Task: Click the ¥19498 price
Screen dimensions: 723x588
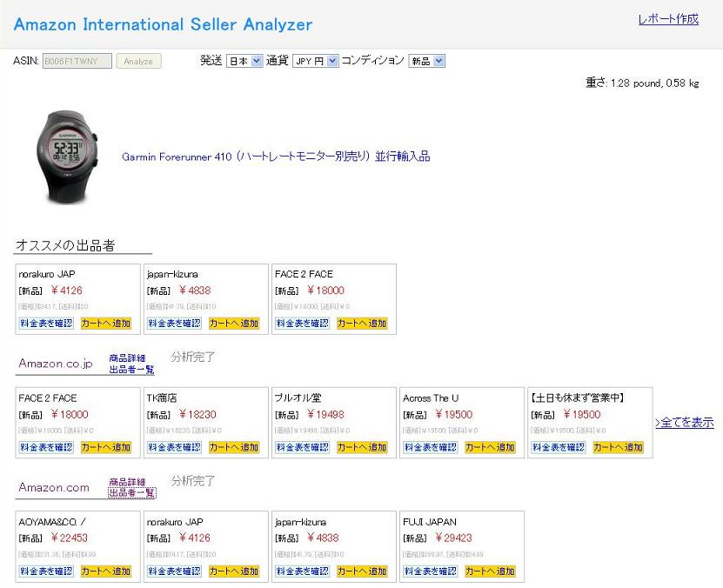Action: 326,415
